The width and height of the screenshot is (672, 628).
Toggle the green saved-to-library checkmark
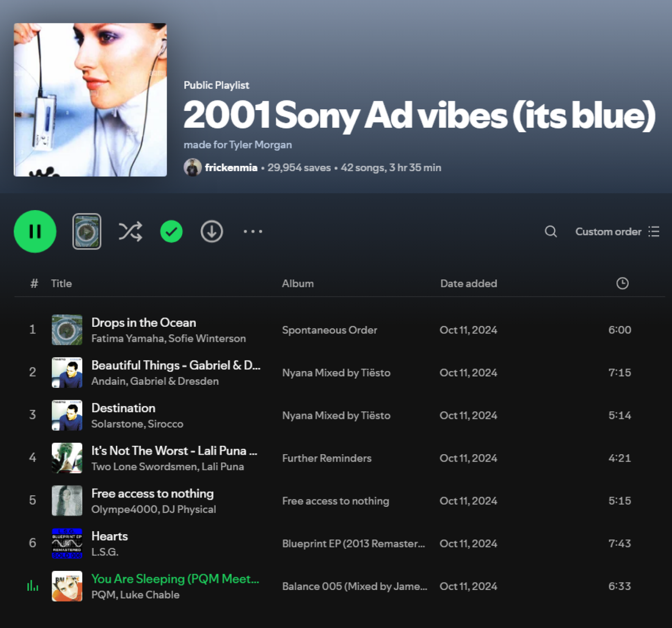171,231
